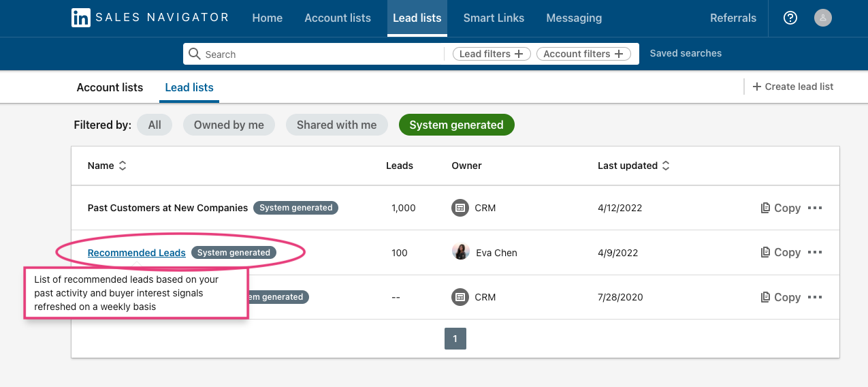Add Account filters to the search
The image size is (868, 387).
tap(584, 54)
